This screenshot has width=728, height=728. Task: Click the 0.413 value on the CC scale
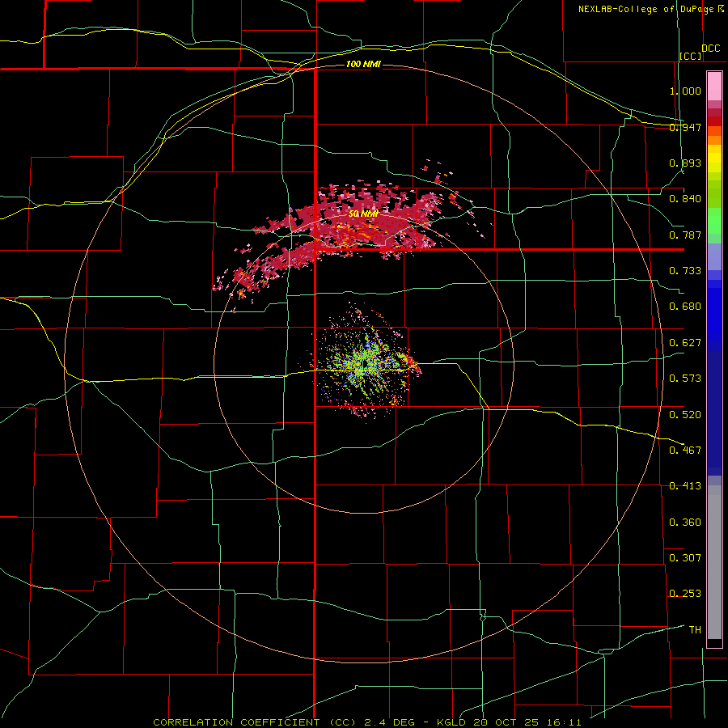[x=685, y=486]
